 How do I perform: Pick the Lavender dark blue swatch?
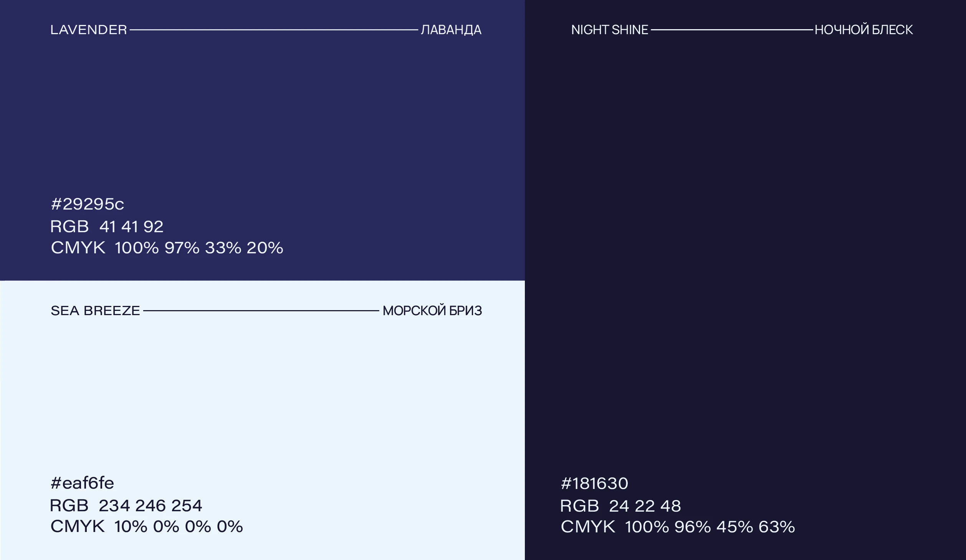point(262,115)
